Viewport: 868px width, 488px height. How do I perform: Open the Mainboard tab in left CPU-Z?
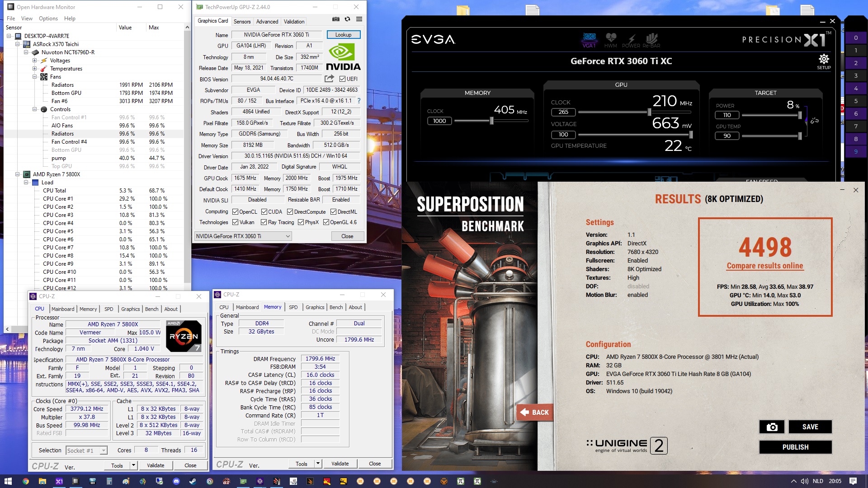pos(63,309)
